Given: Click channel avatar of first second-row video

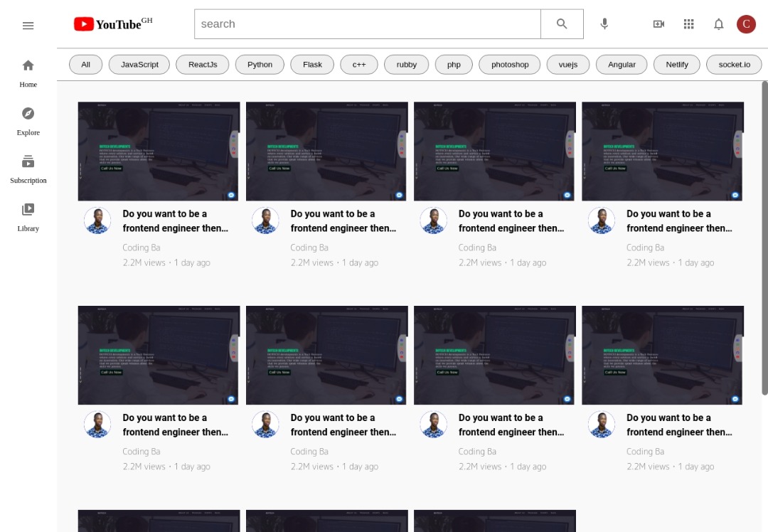Looking at the screenshot, I should click(x=97, y=424).
